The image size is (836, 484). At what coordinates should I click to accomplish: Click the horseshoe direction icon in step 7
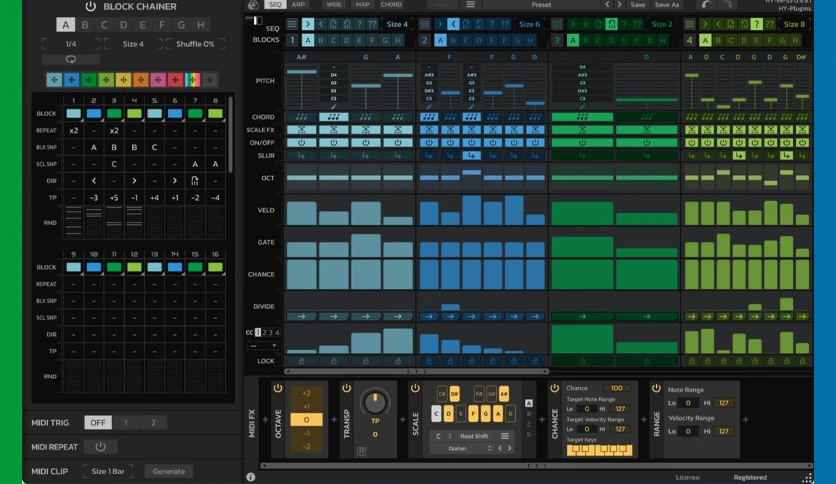(195, 181)
